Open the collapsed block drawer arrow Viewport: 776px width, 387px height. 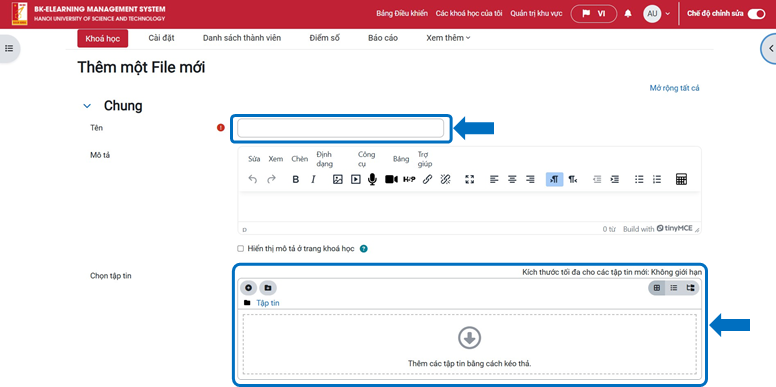(770, 48)
